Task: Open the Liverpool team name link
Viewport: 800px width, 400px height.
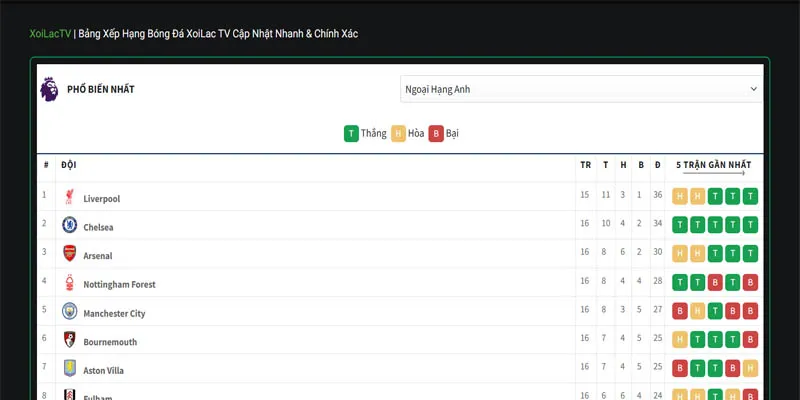Action: pos(101,199)
